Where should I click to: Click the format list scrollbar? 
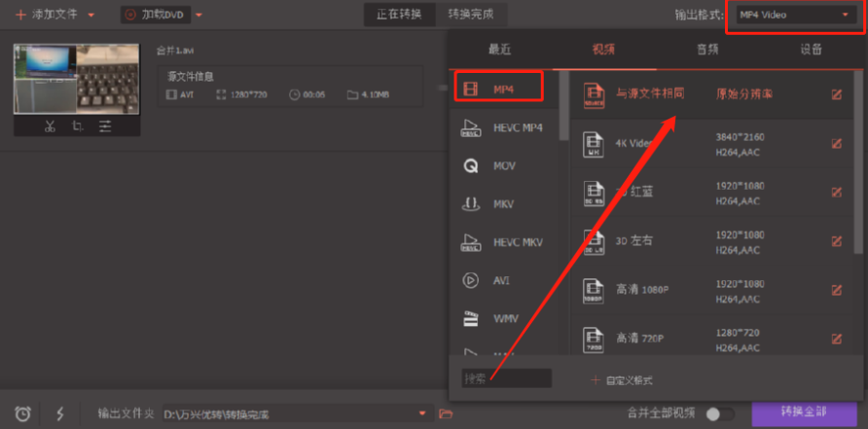coord(563,105)
